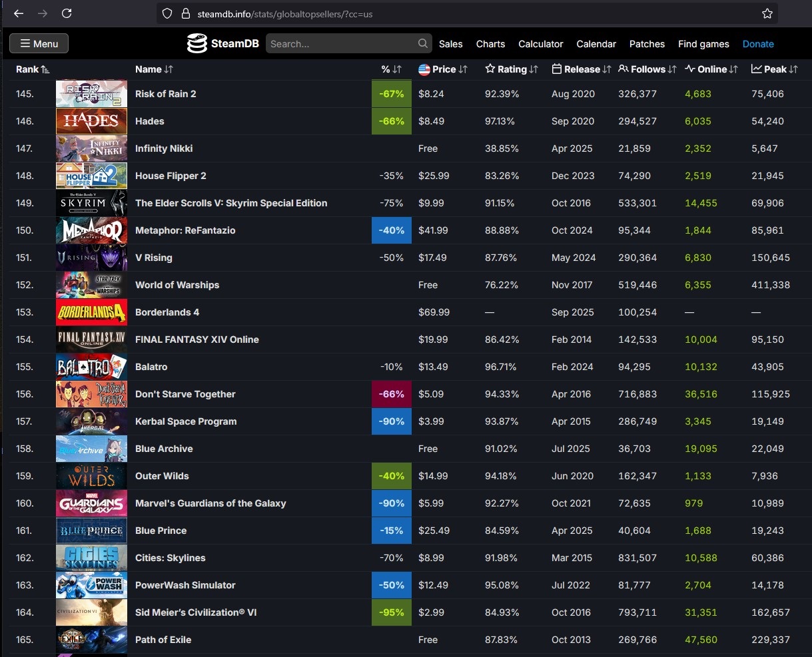Click the Final Fantasy XIV thumbnail
Viewport: 812px width, 657px height.
(x=91, y=339)
